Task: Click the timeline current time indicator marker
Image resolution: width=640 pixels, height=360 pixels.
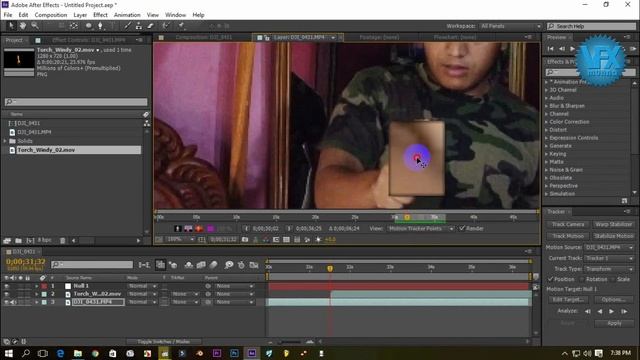Action: (330, 268)
